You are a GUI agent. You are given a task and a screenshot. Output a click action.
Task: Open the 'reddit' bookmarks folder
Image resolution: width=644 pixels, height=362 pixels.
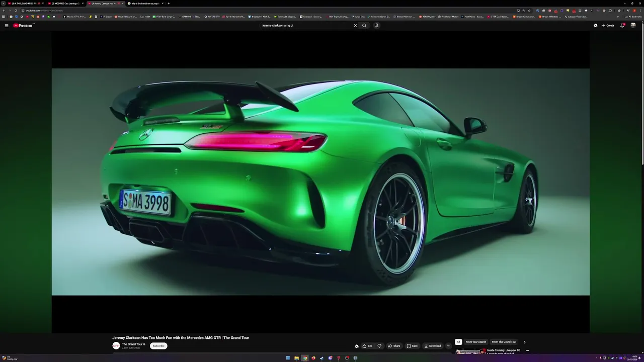click(x=145, y=17)
